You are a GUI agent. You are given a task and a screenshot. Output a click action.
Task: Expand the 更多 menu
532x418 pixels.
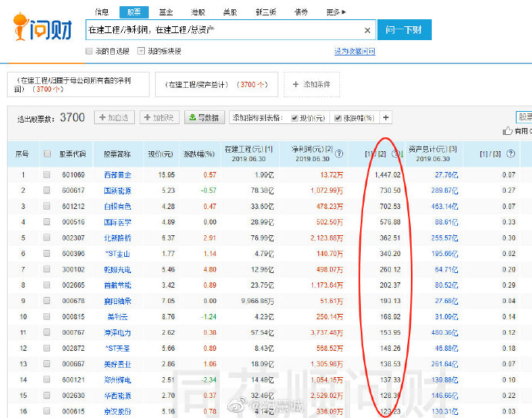pos(336,12)
